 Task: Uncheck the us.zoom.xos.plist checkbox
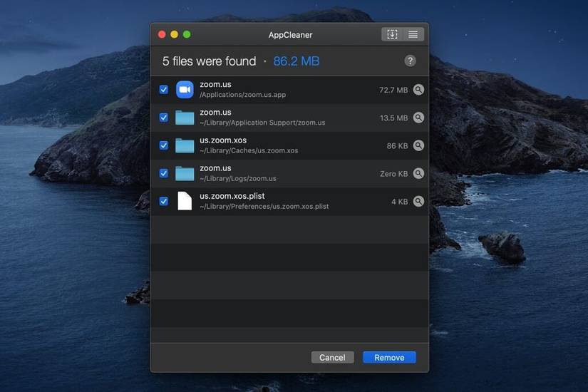pyautogui.click(x=163, y=202)
